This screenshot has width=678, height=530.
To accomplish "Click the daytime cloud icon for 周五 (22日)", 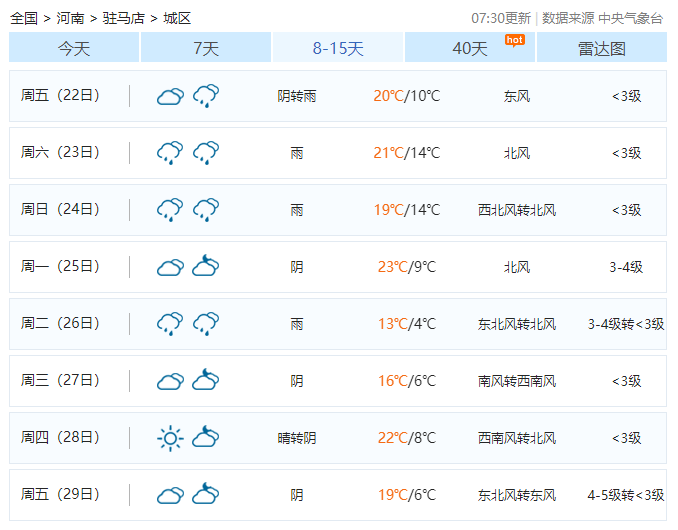I will (x=170, y=96).
